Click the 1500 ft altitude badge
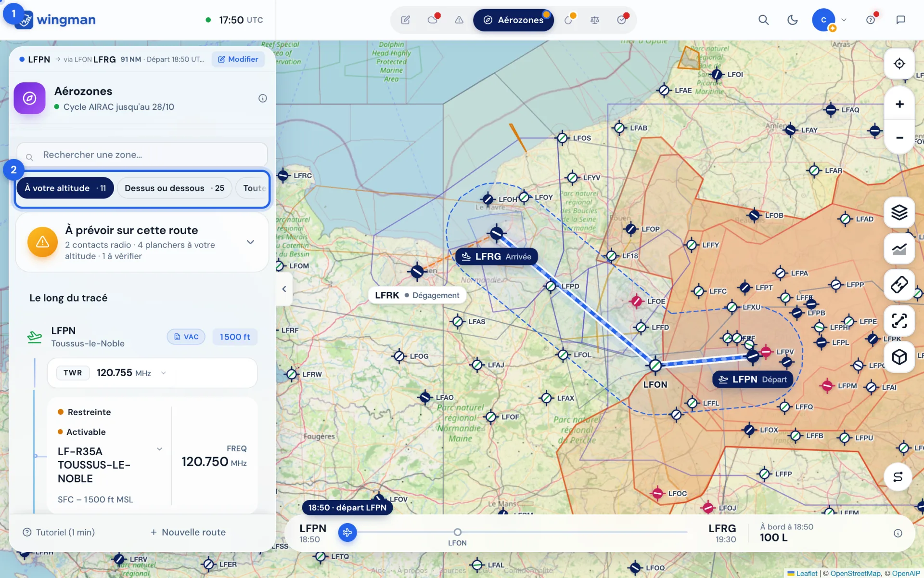The width and height of the screenshot is (924, 578). 235,337
